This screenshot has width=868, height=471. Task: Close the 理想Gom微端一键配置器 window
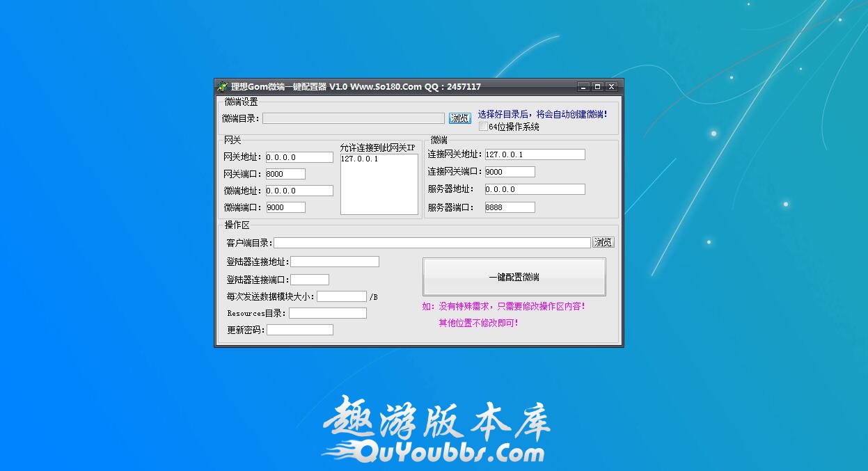tap(611, 87)
